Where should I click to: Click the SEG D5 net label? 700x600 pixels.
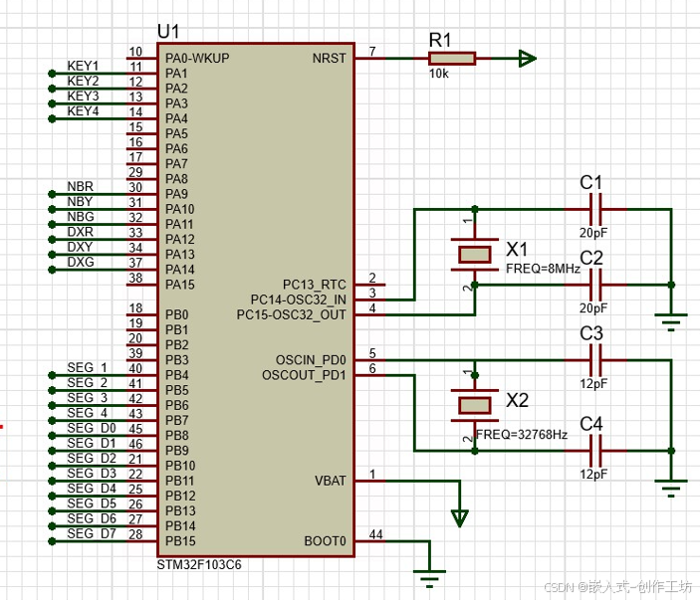point(92,503)
